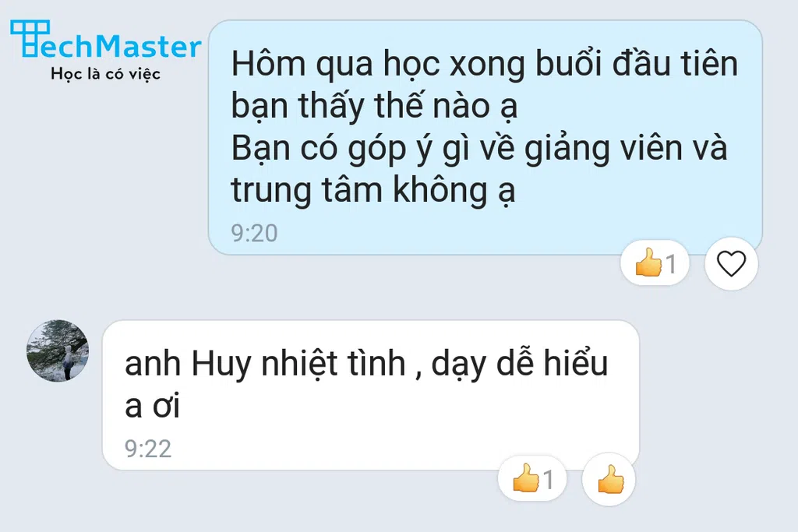Click the name "Huy" in the reply message
Viewport: 798px width, 532px height.
221,365
